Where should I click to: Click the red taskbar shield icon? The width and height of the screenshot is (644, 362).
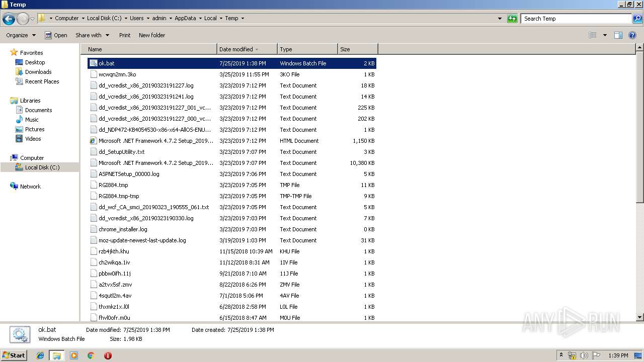[108, 355]
